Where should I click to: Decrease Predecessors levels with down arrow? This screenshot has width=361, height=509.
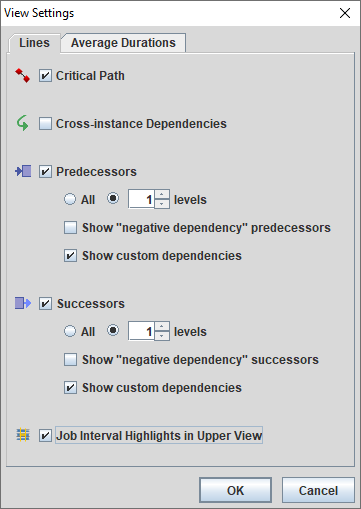pyautogui.click(x=162, y=204)
